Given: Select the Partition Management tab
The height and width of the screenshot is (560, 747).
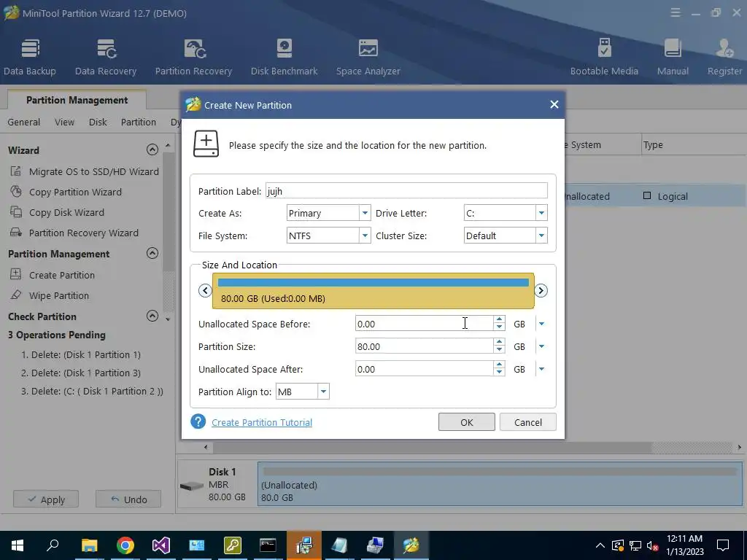Looking at the screenshot, I should [77, 100].
